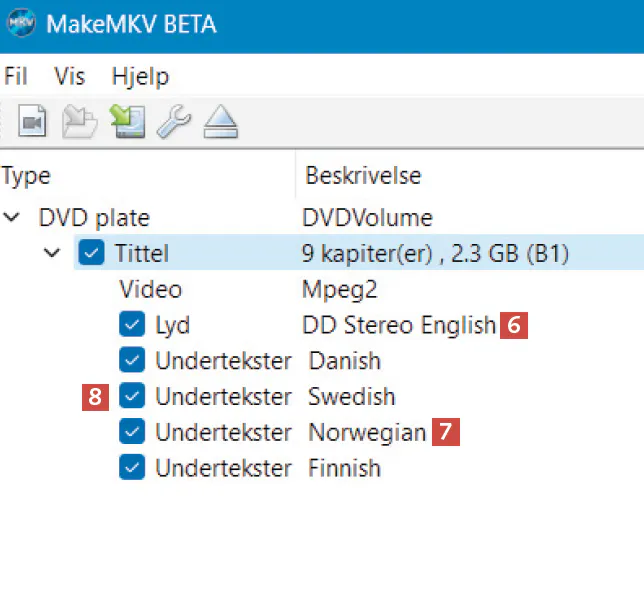The width and height of the screenshot is (644, 607).
Task: Toggle the Lyd audio track checkbox
Action: [131, 325]
